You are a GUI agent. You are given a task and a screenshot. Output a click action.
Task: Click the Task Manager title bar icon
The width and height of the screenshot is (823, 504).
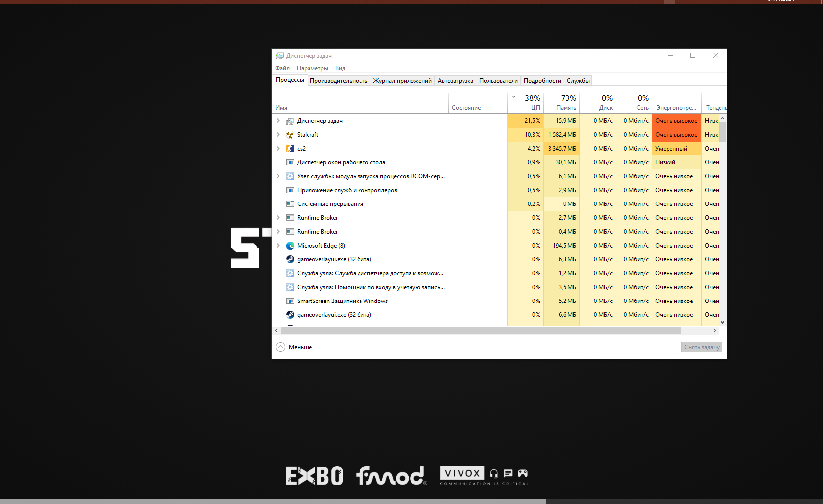click(280, 56)
